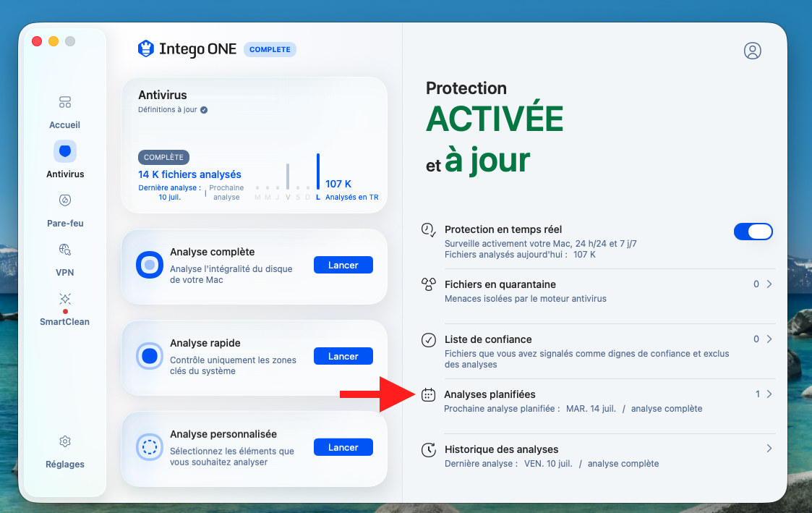The image size is (812, 513).
Task: Click the Définitions à jour verified badge
Action: (x=204, y=110)
